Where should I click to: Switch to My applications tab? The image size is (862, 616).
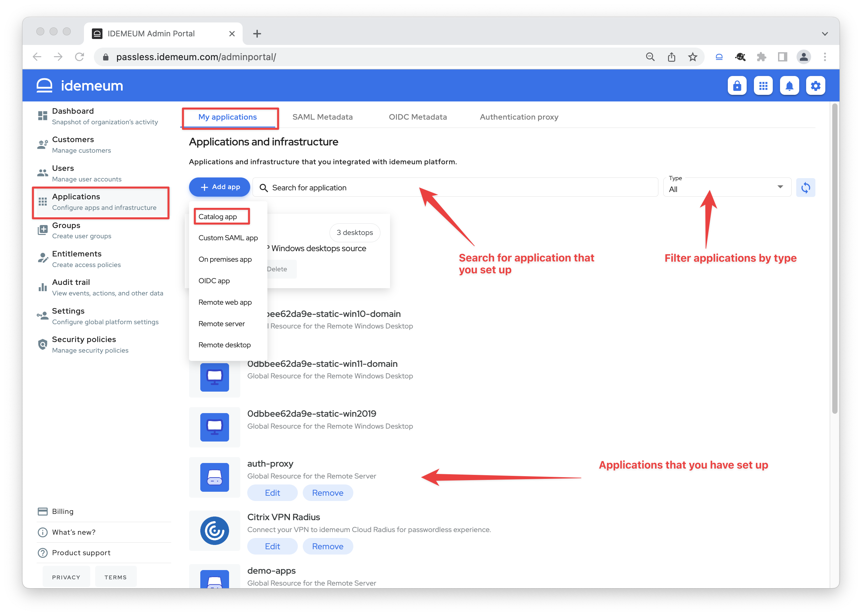(x=228, y=117)
